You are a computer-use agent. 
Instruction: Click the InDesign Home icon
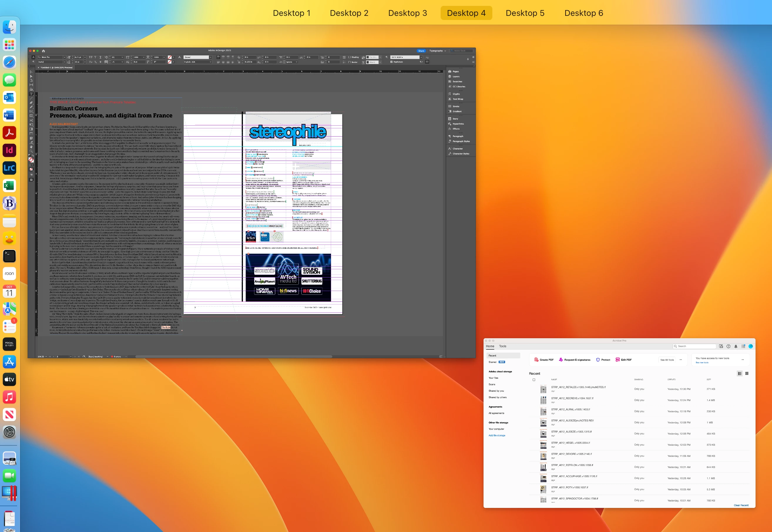[43, 51]
